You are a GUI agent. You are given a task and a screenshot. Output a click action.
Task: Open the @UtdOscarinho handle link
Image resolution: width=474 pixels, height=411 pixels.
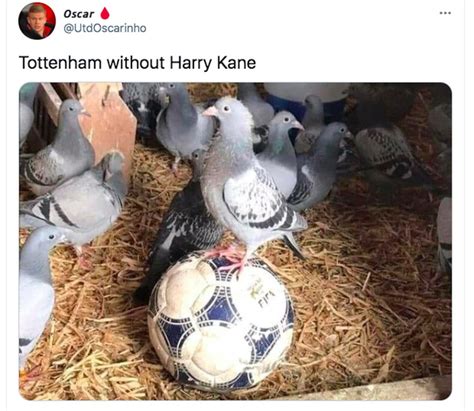pyautogui.click(x=105, y=28)
